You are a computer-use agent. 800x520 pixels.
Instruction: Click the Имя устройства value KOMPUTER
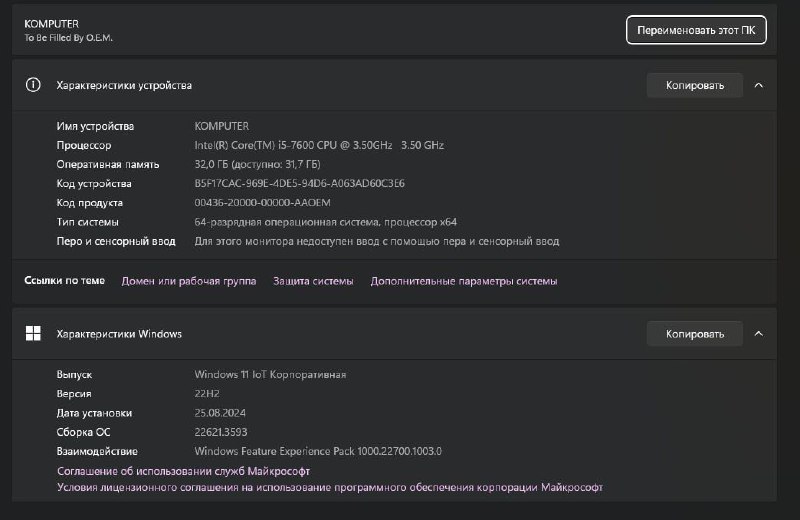click(221, 126)
